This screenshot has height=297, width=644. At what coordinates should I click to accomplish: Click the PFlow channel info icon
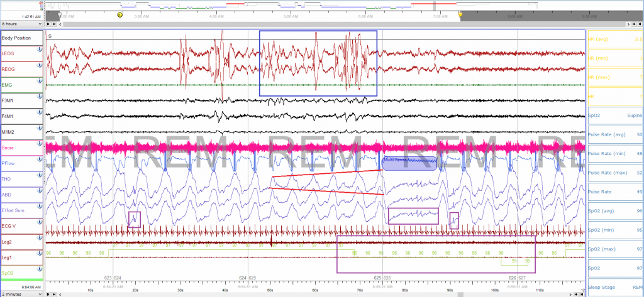[40, 159]
